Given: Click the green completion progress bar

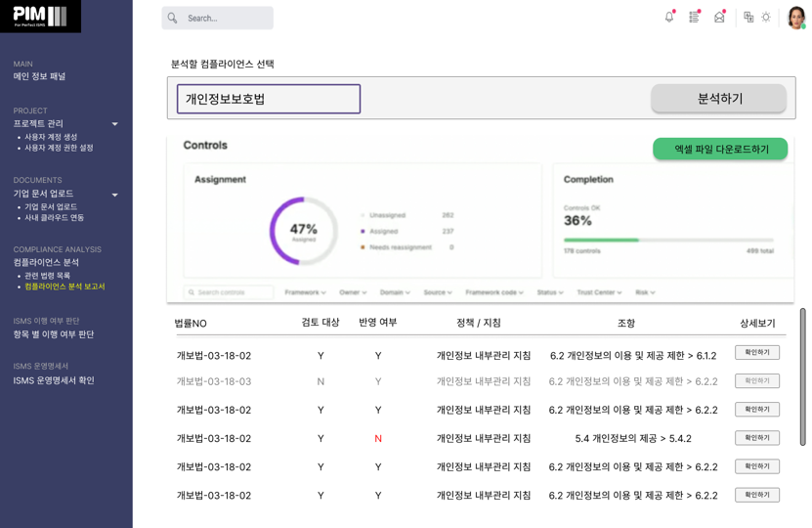Looking at the screenshot, I should tap(601, 240).
